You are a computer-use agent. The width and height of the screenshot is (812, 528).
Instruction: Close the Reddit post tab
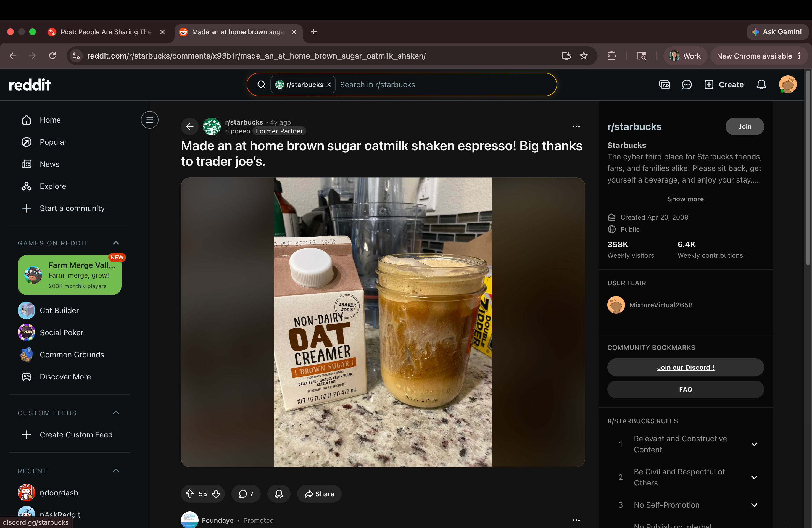[x=294, y=32]
